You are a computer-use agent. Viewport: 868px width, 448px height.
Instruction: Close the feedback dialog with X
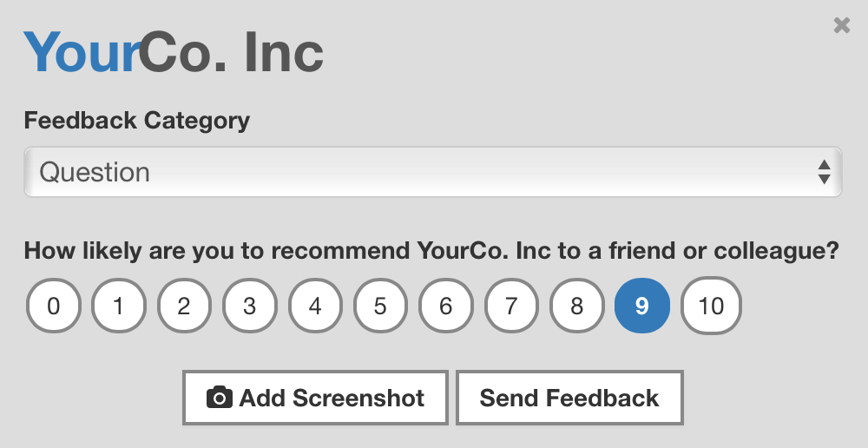(841, 25)
